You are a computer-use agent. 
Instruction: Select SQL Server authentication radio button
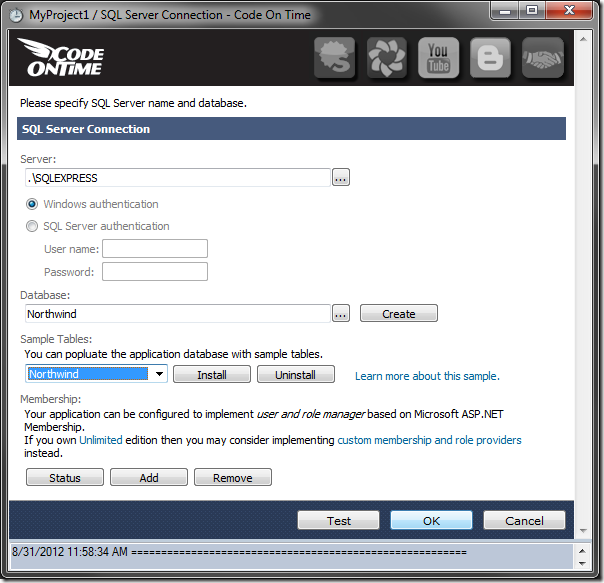(x=32, y=226)
